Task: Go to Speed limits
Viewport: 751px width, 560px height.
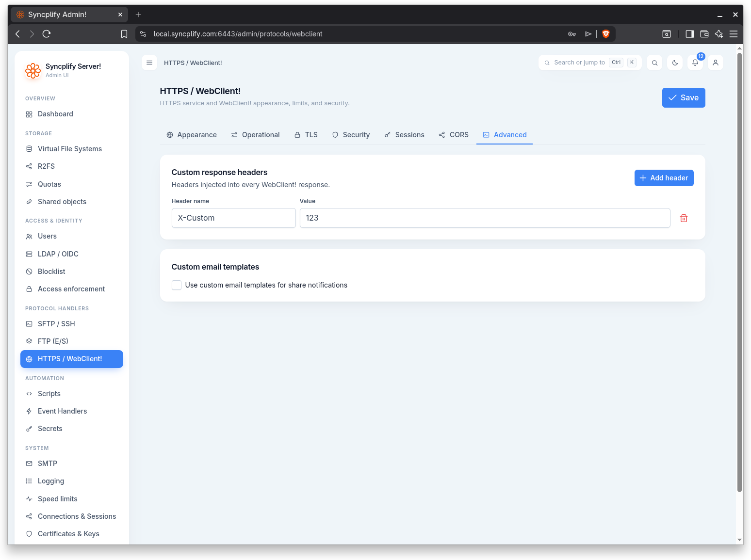Action: [72, 499]
